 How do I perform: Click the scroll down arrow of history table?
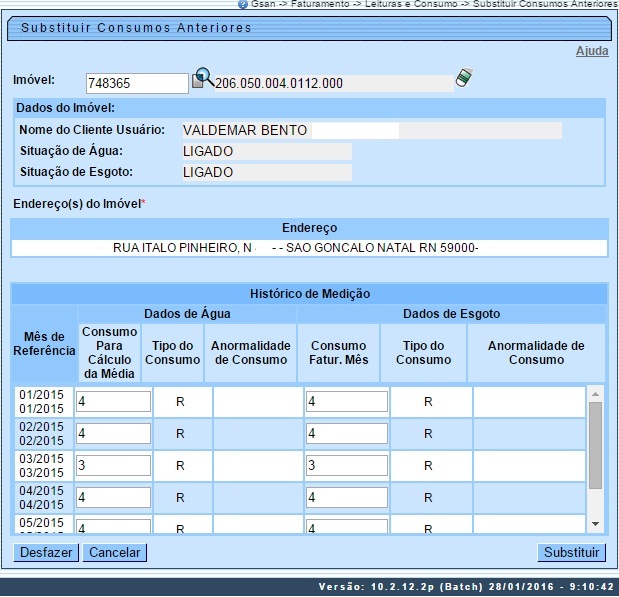point(596,524)
